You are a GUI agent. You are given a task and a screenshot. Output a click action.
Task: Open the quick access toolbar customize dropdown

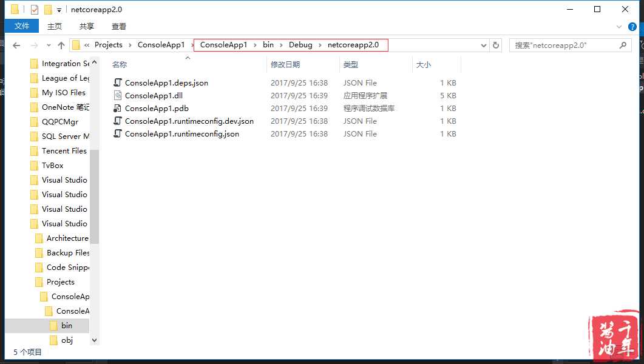coord(59,10)
